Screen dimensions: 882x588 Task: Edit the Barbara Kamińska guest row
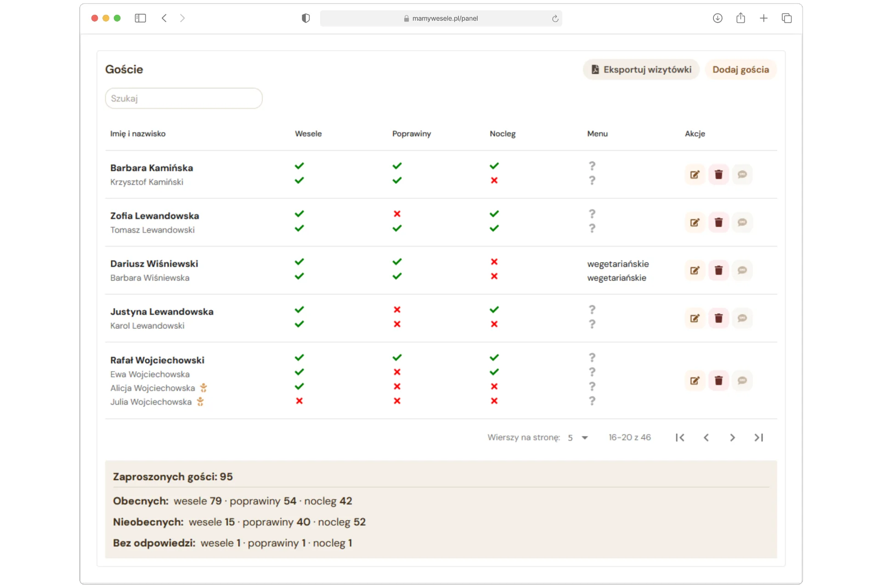tap(695, 175)
